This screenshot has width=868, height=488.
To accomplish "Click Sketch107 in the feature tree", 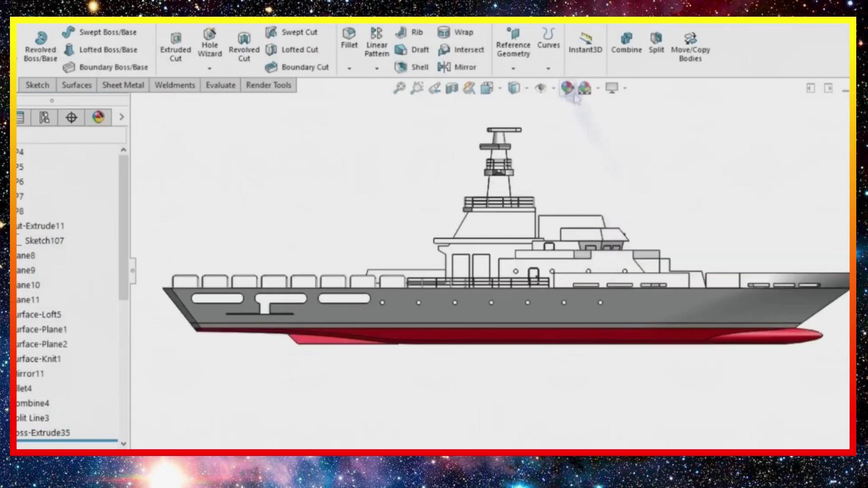I will point(44,241).
